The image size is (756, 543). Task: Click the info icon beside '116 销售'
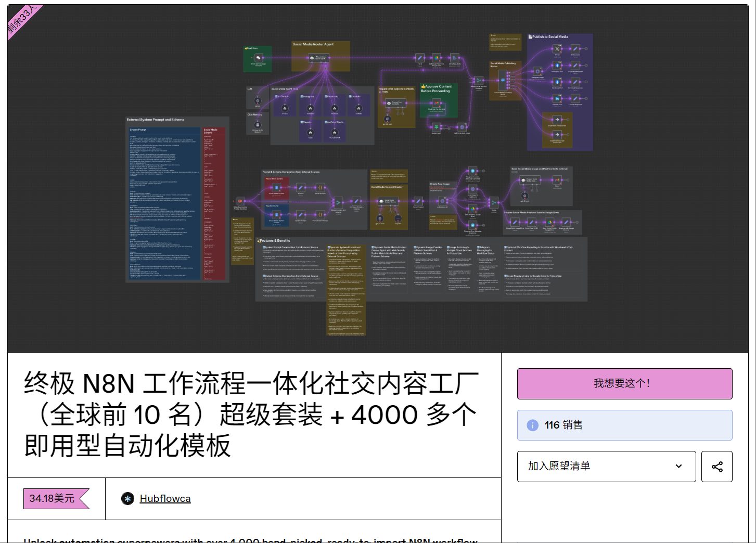pyautogui.click(x=532, y=425)
